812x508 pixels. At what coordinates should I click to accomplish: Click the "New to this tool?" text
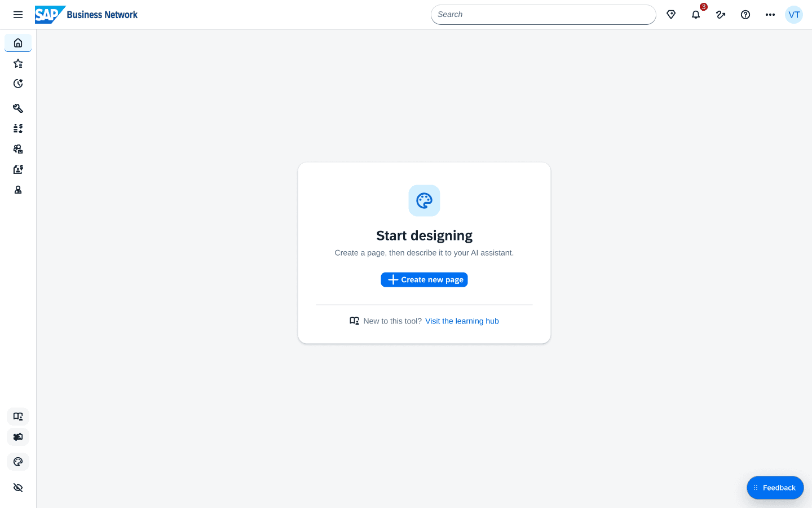392,321
